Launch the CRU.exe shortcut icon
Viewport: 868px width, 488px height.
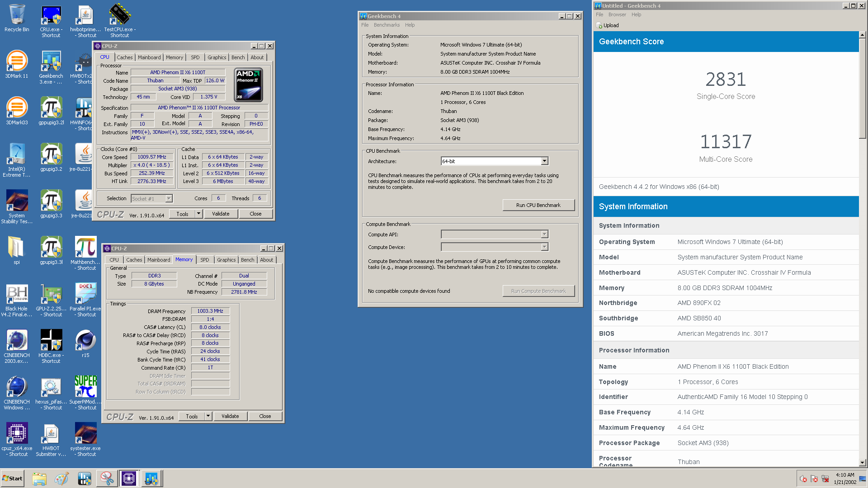51,21
